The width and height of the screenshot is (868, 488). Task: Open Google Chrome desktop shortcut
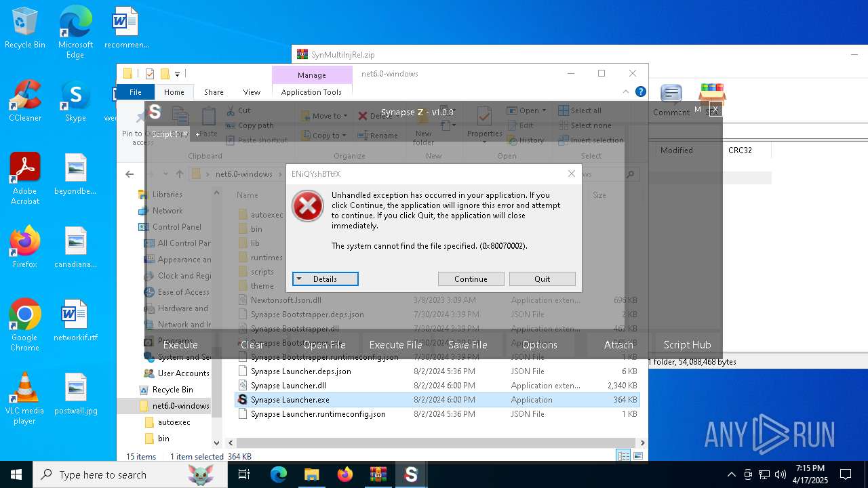tap(24, 325)
